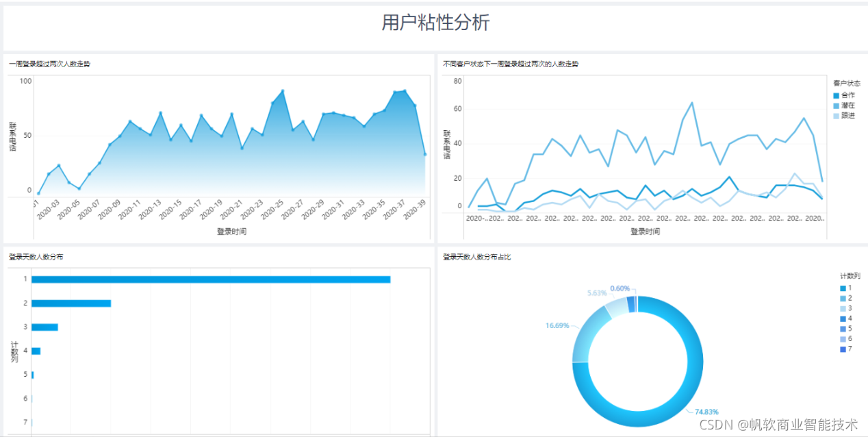Click the 客户状态 legend heading
This screenshot has height=437, width=868.
(x=847, y=83)
